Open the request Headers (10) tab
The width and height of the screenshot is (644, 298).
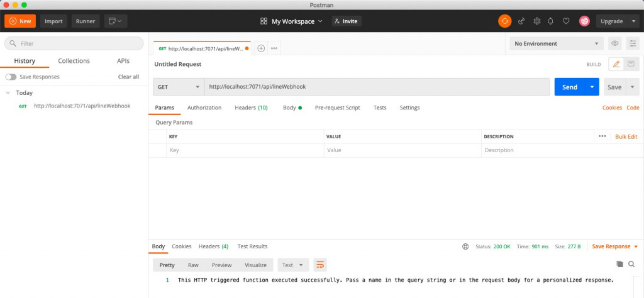click(251, 108)
